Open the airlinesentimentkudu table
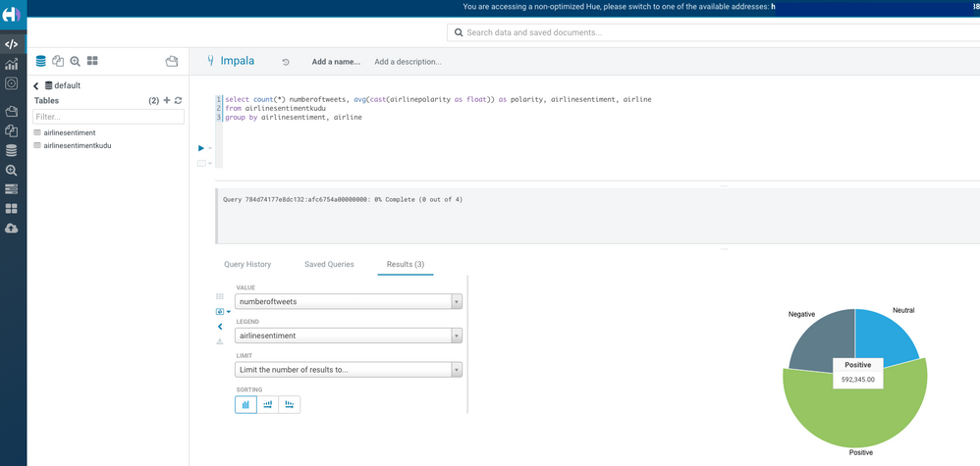 point(78,145)
